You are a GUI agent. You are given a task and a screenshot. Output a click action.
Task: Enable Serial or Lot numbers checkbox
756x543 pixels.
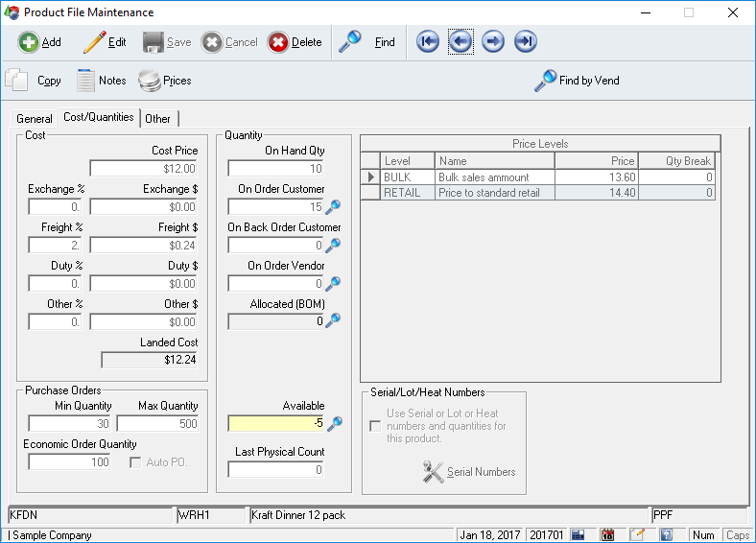click(375, 425)
